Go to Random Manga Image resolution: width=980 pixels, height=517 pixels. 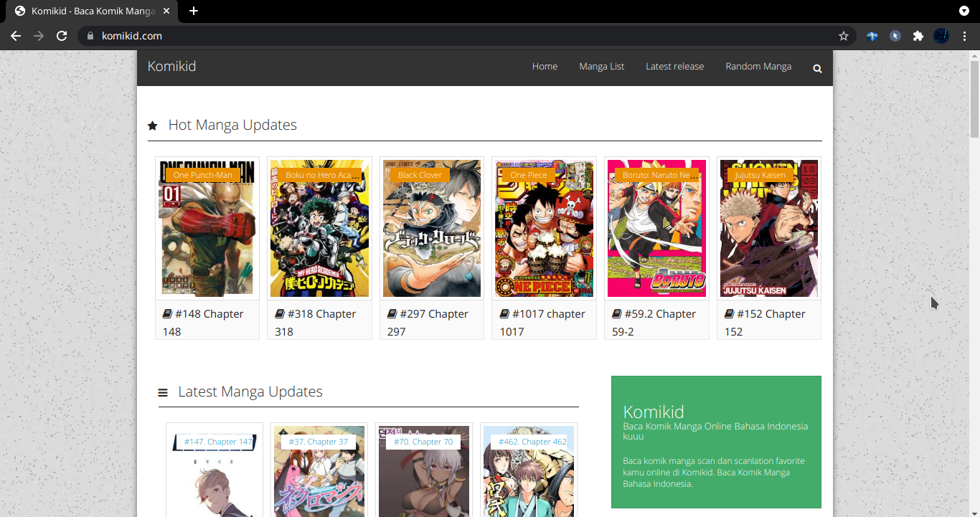(758, 66)
